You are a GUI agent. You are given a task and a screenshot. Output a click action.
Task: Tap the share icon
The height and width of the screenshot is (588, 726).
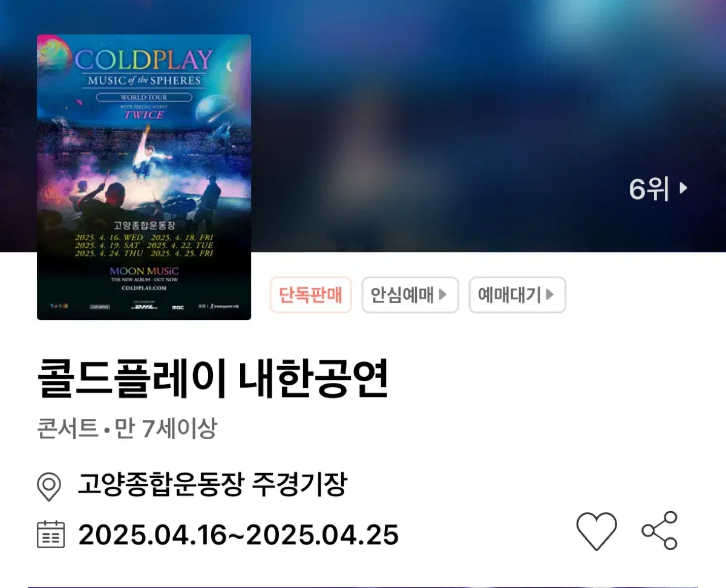pyautogui.click(x=660, y=531)
